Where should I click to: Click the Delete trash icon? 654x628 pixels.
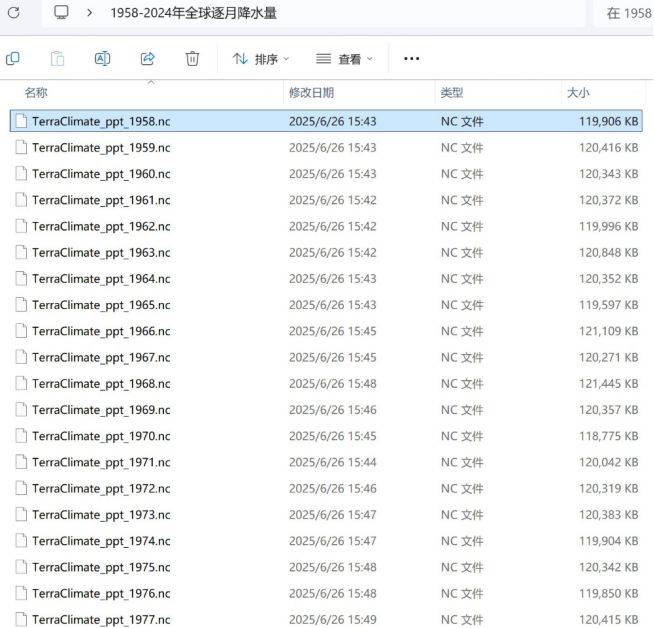pyautogui.click(x=192, y=59)
